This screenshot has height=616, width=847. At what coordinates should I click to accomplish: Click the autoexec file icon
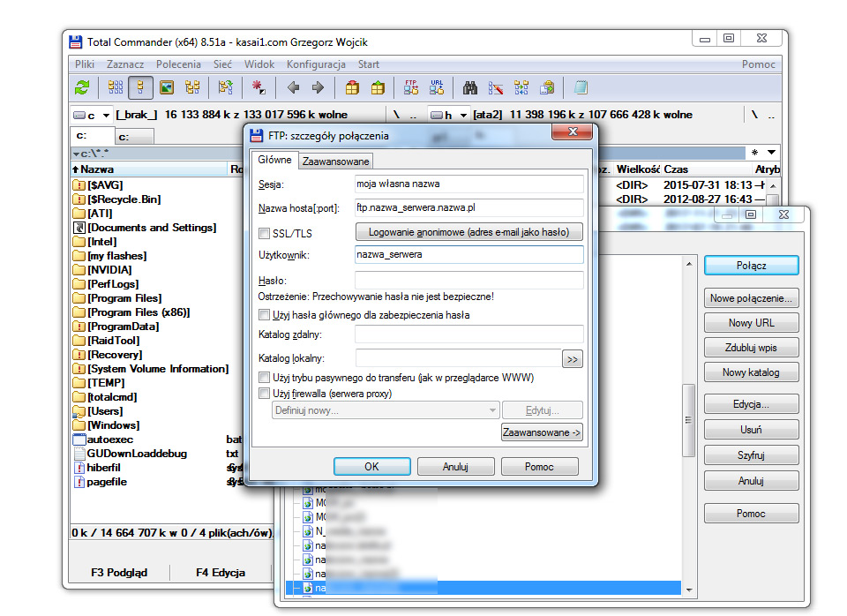pyautogui.click(x=79, y=439)
